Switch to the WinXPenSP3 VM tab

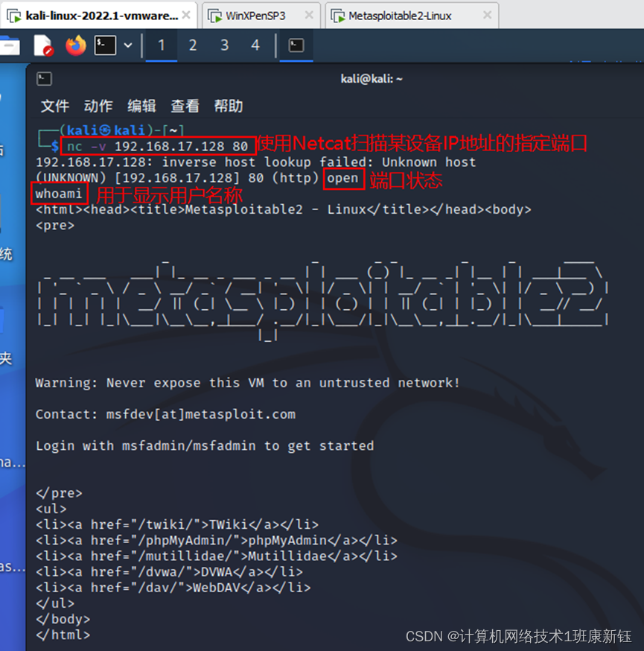[x=261, y=16]
